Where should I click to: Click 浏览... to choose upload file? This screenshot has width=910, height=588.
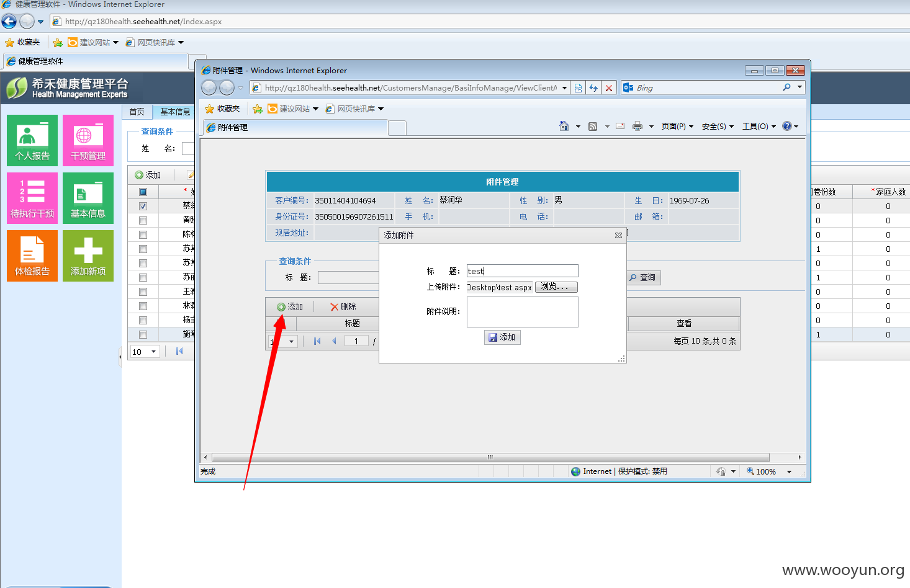[x=556, y=287]
